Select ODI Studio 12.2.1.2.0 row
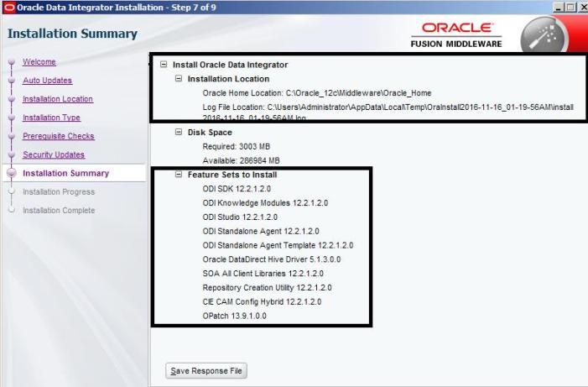Image resolution: width=588 pixels, height=387 pixels. 240,217
